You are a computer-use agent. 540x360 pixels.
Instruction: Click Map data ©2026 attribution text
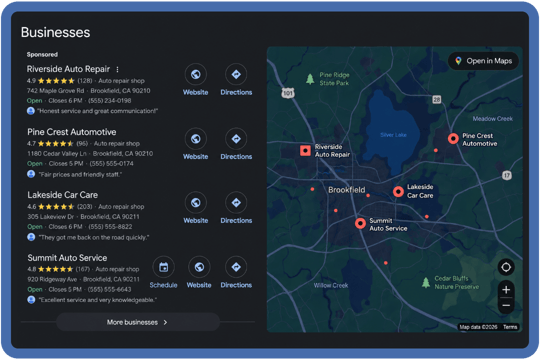(479, 327)
